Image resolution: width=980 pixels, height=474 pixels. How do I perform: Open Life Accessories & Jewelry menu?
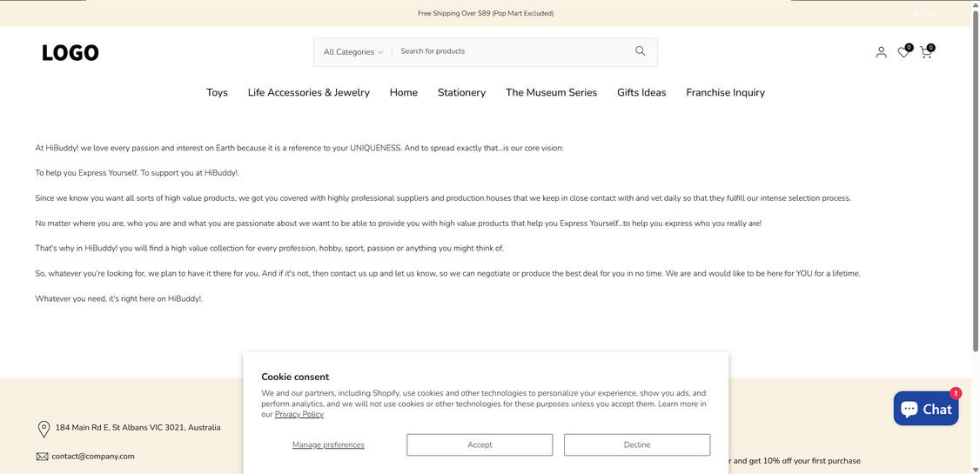coord(309,92)
